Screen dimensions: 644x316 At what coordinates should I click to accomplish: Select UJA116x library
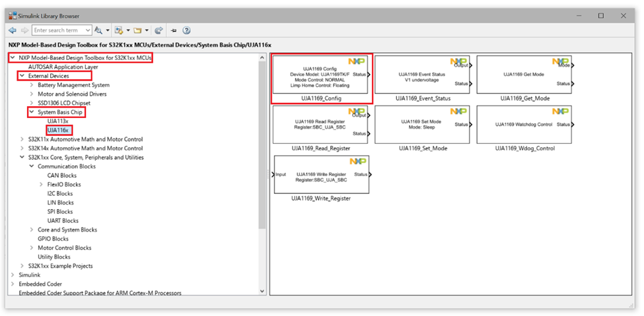pos(58,130)
